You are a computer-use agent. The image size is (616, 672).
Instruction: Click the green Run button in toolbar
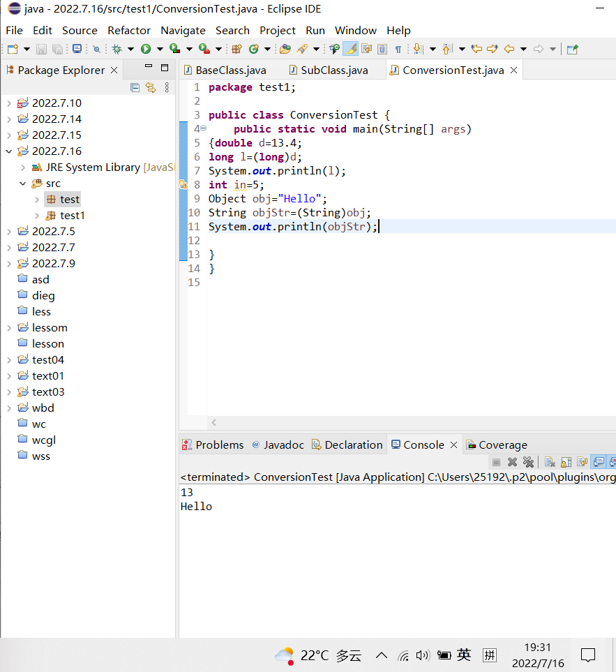146,49
